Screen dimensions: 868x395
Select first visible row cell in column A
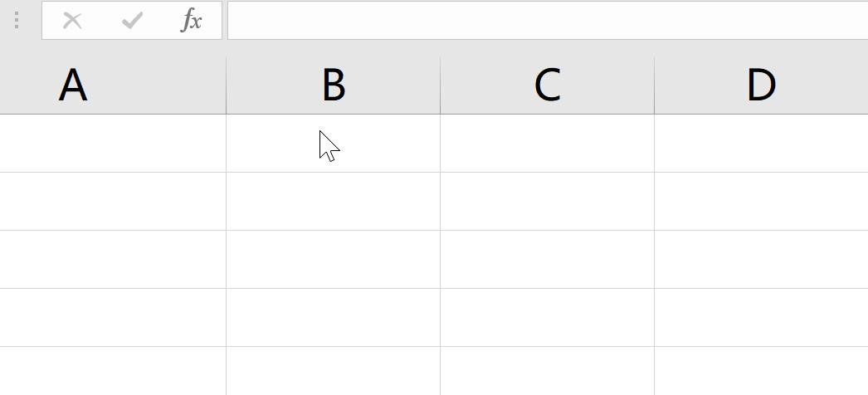click(x=113, y=144)
